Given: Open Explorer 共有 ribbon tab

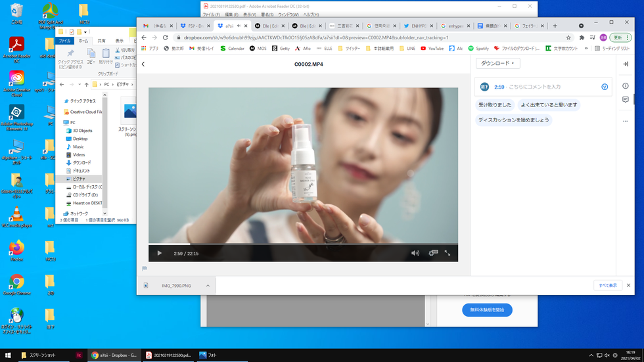Looking at the screenshot, I should point(101,41).
